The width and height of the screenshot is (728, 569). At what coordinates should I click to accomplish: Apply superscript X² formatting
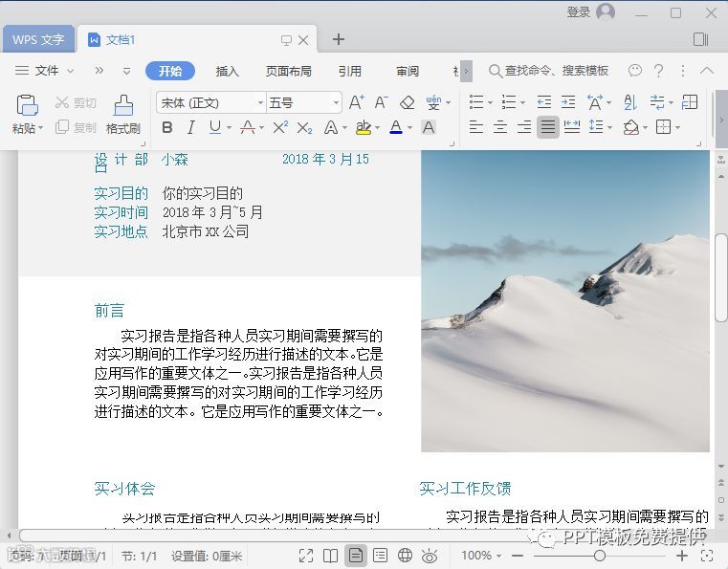tap(280, 127)
